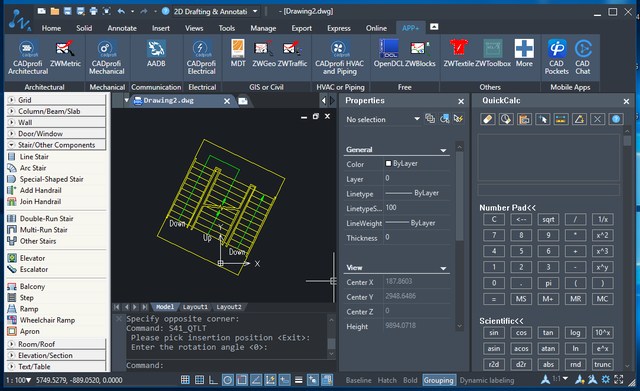The width and height of the screenshot is (640, 391).
Task: Collapse the General properties section
Action: pyautogui.click(x=443, y=150)
